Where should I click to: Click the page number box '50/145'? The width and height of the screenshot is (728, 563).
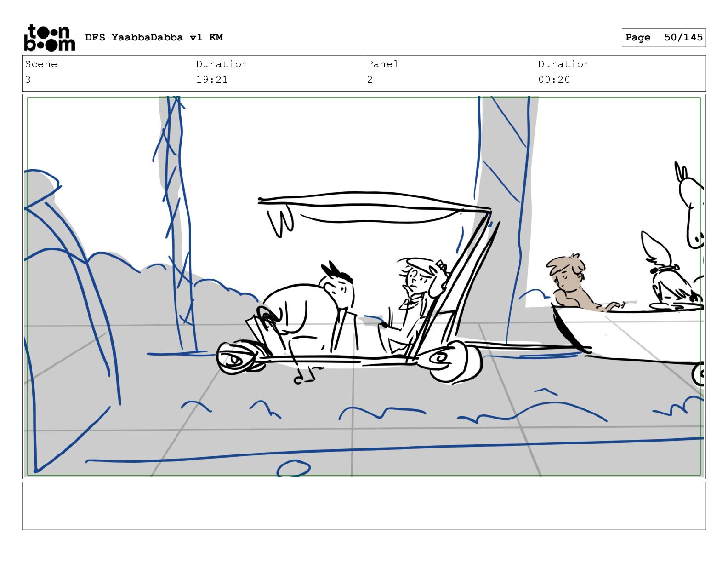point(664,37)
